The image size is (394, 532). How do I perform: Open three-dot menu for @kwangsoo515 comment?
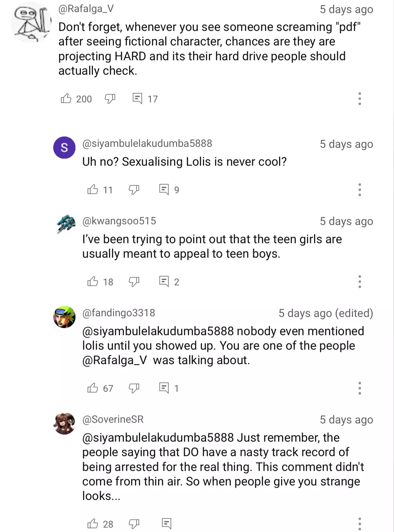[x=360, y=282]
